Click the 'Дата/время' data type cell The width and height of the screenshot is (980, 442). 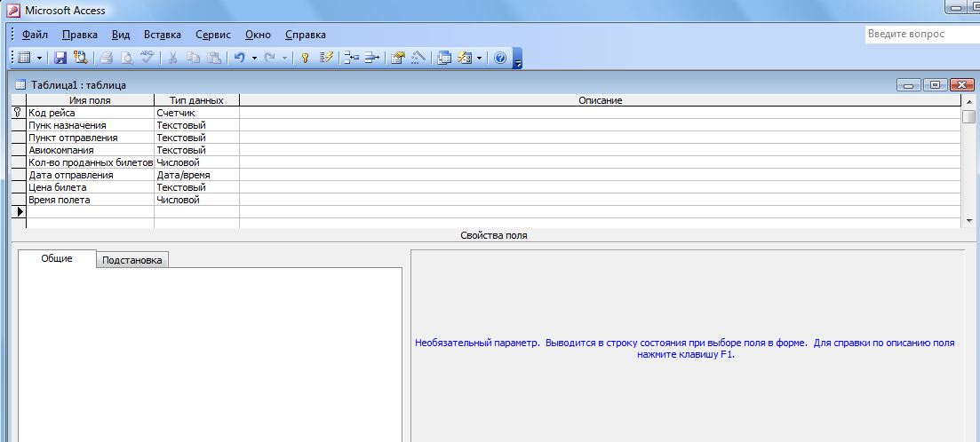(197, 175)
